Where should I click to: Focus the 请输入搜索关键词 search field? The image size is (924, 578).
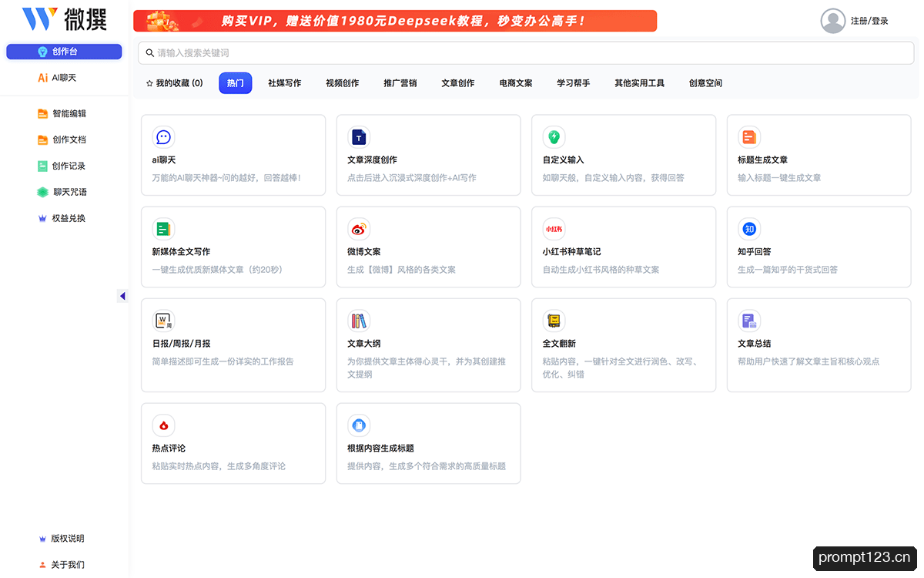pyautogui.click(x=526, y=53)
